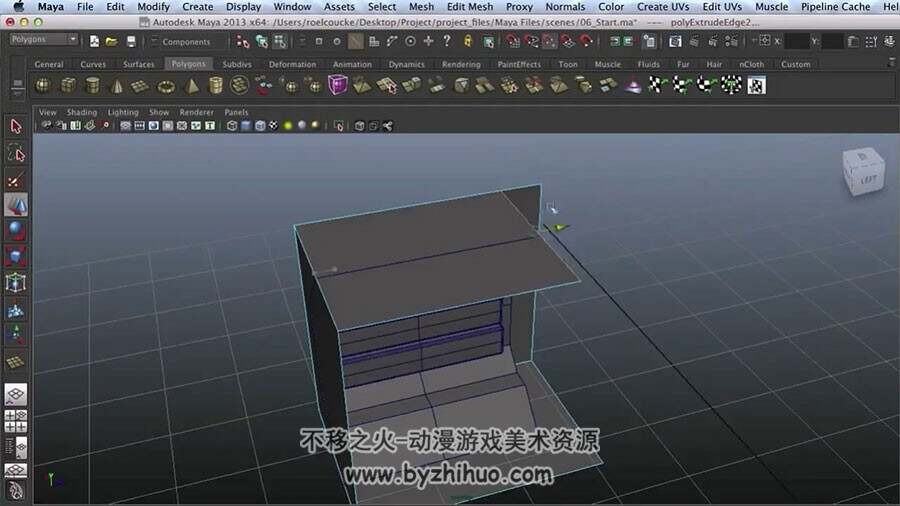Toggle viewport wireframe display
The image size is (900, 506).
232,126
